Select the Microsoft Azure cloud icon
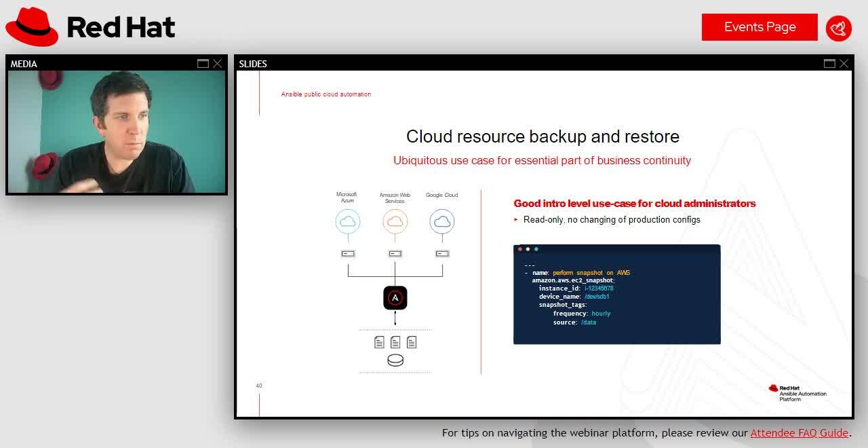Viewport: 868px width, 448px height. click(348, 221)
